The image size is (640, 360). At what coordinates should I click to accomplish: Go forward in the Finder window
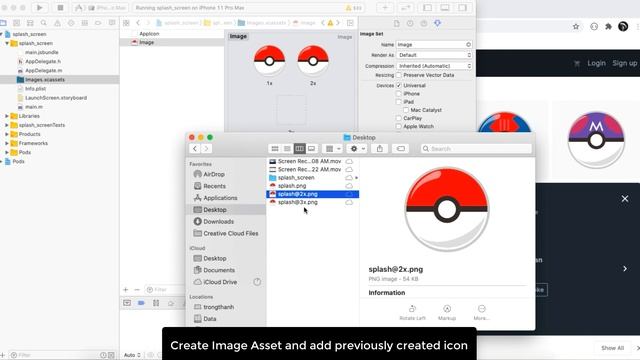(x=206, y=149)
